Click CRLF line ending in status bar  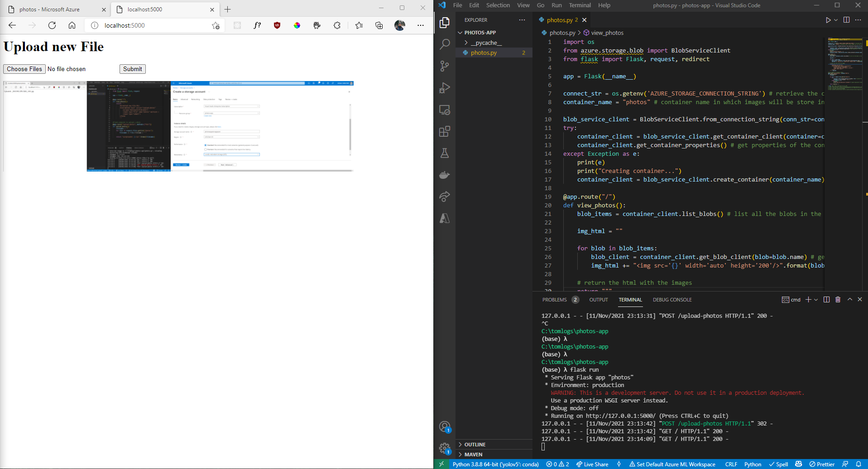(731, 464)
